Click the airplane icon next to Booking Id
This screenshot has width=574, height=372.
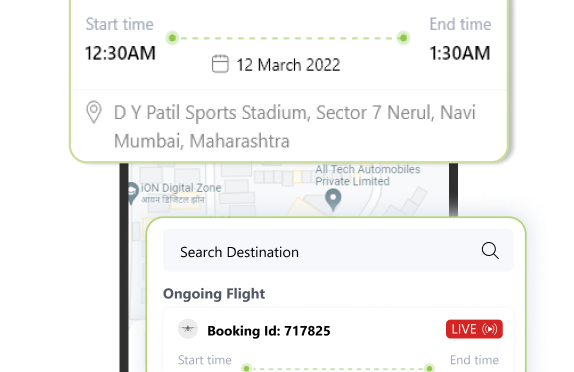click(188, 329)
